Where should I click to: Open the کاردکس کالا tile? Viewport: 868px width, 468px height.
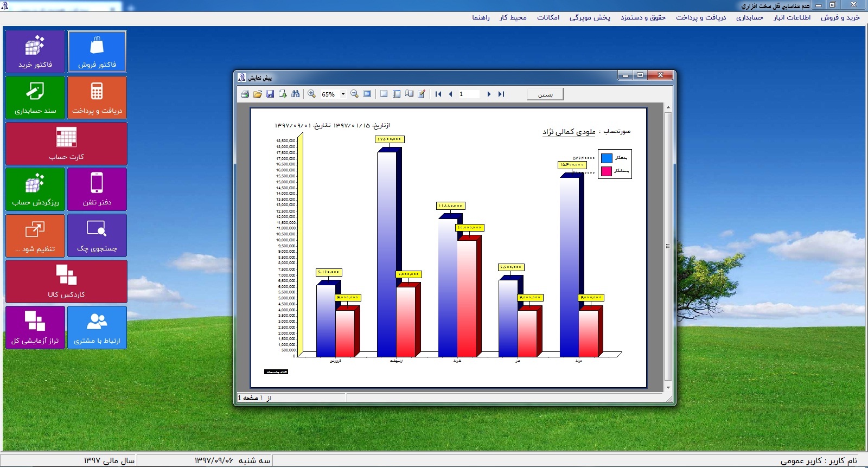tap(66, 281)
